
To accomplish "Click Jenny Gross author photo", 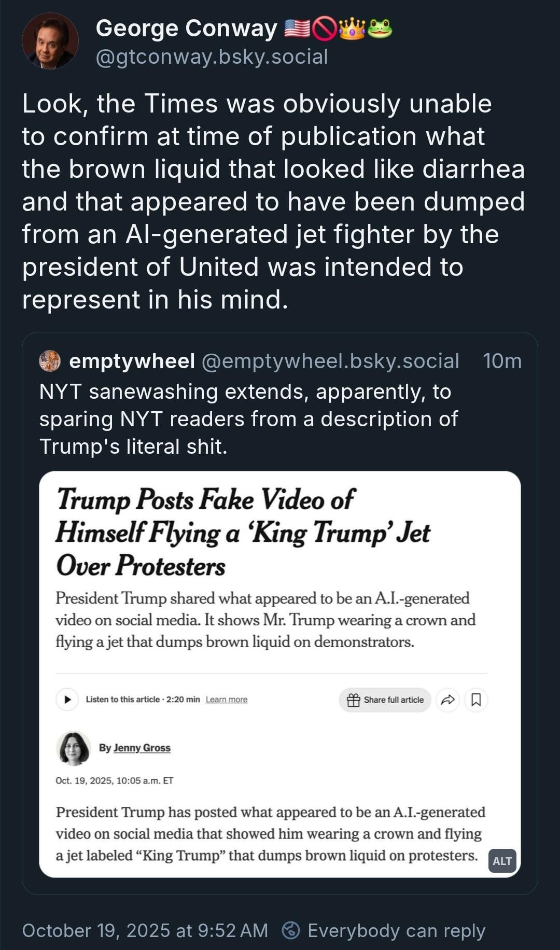I will [x=73, y=748].
